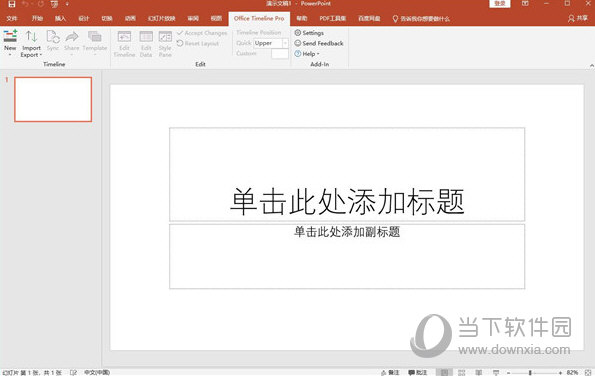The image size is (595, 379).
Task: Click the 登录 sign-in button
Action: (x=500, y=3)
